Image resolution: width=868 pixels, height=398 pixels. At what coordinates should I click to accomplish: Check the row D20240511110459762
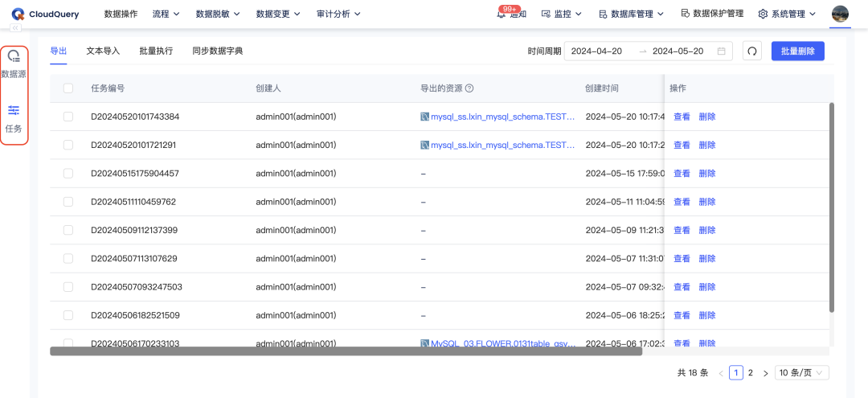click(68, 202)
